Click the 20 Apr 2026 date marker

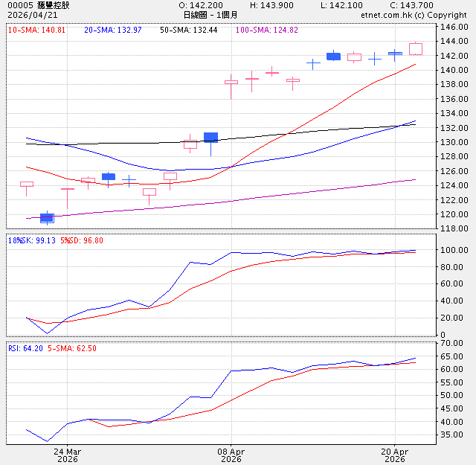(395, 455)
